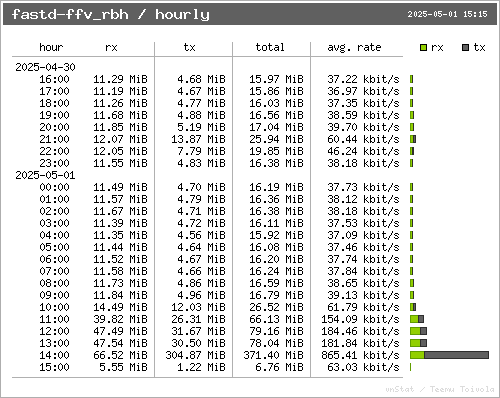Click total value 79.16 MiB
The width and height of the screenshot is (500, 398).
[276, 331]
